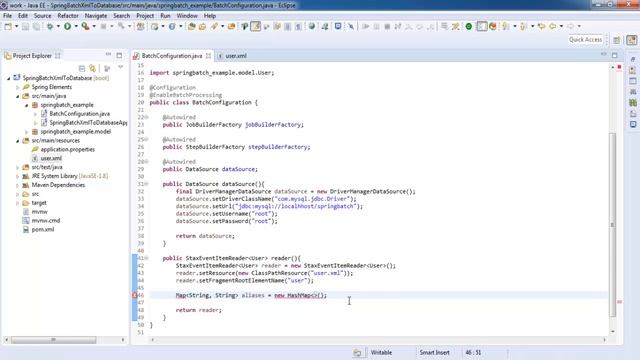
Task: Select pom.xml in Project Explorer
Action: tap(42, 229)
